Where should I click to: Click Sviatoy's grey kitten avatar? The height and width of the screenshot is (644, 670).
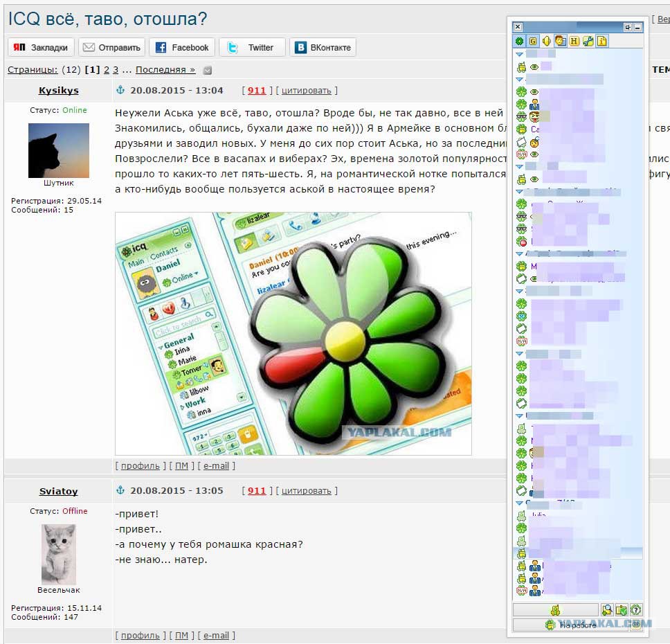click(59, 554)
